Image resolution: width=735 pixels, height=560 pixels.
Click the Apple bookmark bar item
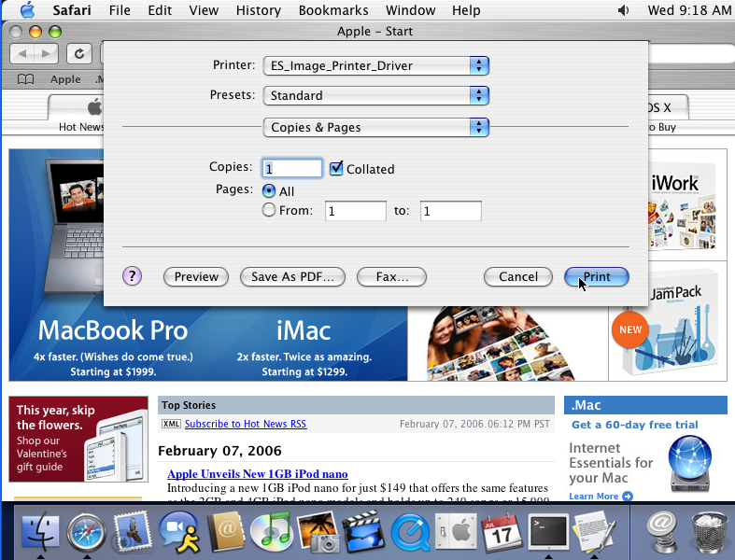[x=65, y=79]
